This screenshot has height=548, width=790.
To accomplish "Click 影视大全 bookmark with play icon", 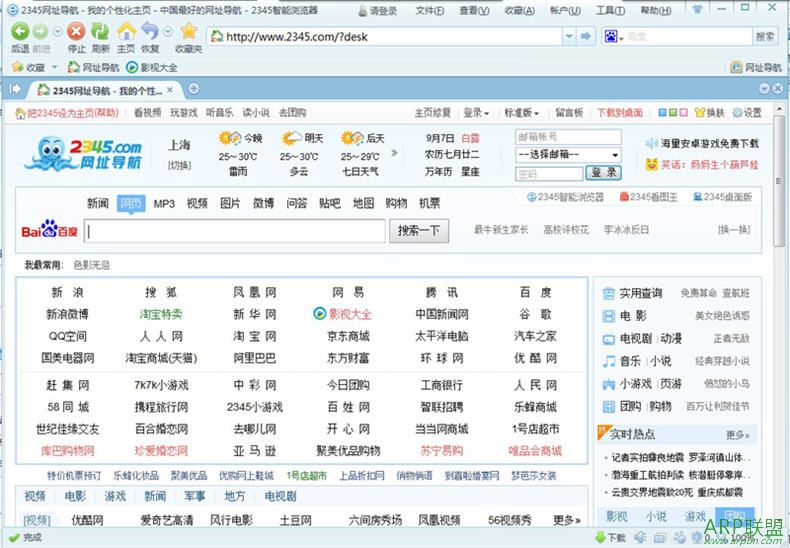I will (152, 67).
